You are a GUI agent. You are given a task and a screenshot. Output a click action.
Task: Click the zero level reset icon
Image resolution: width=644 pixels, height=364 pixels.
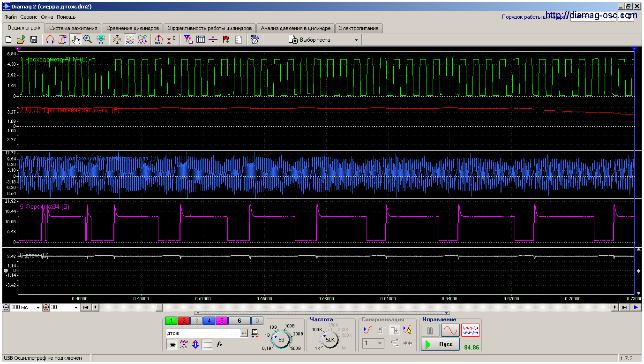tap(172, 40)
